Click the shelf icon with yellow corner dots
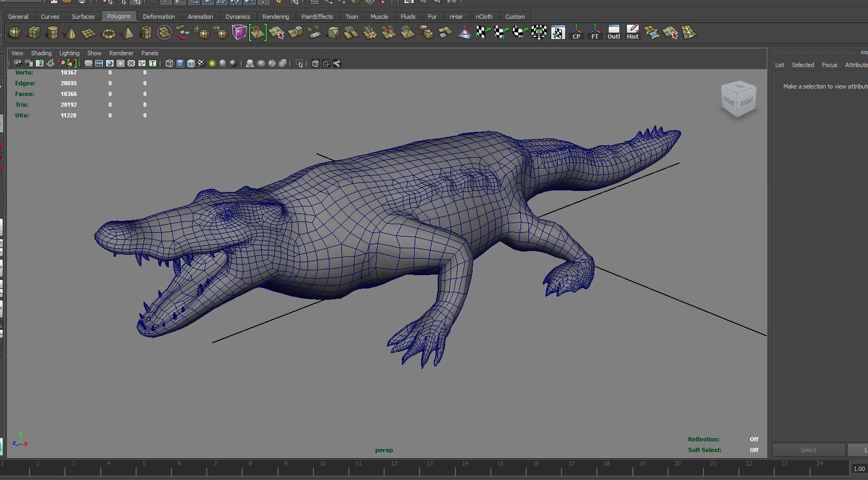 (652, 32)
